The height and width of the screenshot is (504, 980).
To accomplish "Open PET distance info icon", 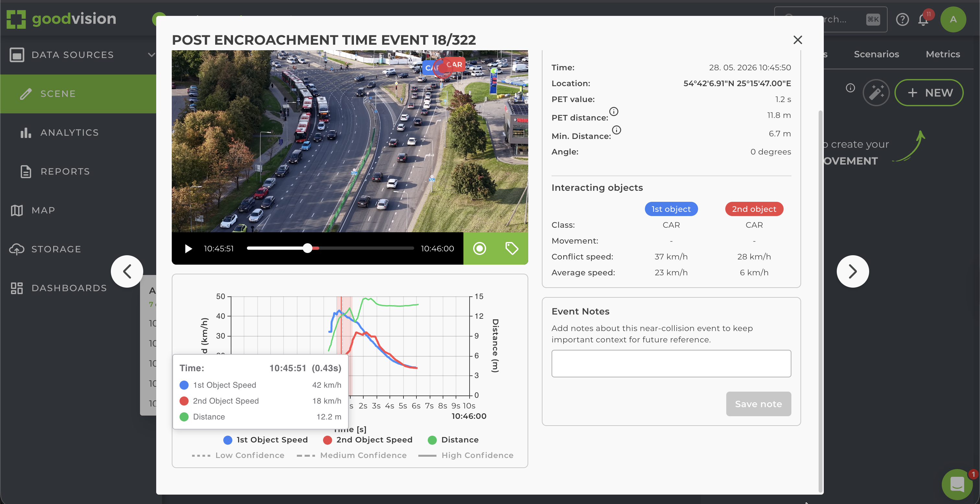I will (614, 111).
